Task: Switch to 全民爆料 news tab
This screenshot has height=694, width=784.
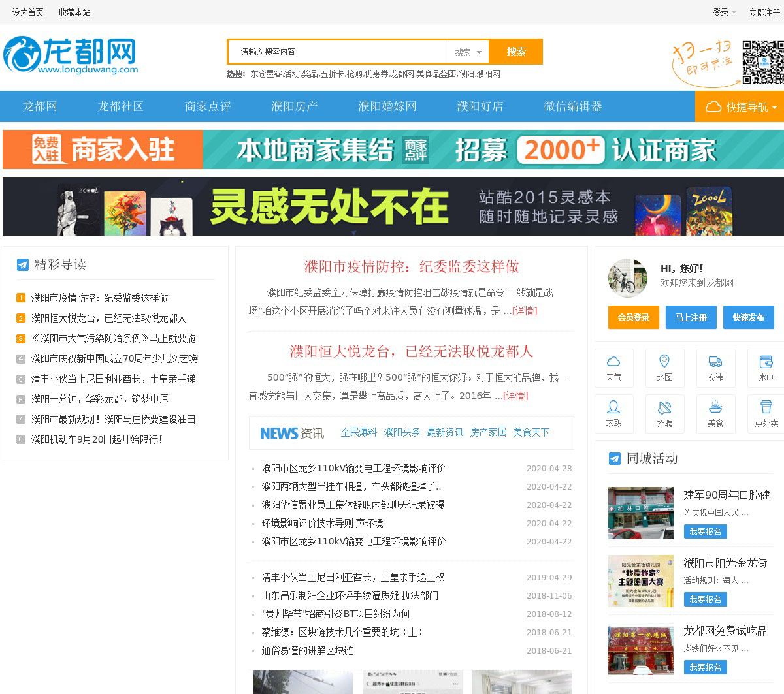Action: [359, 432]
